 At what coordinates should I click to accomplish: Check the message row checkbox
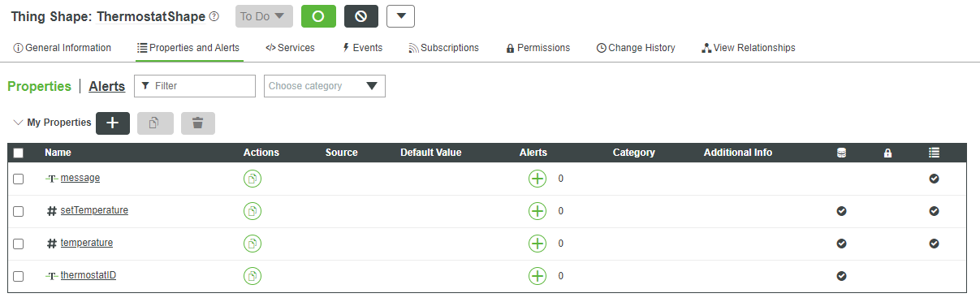pyautogui.click(x=19, y=179)
